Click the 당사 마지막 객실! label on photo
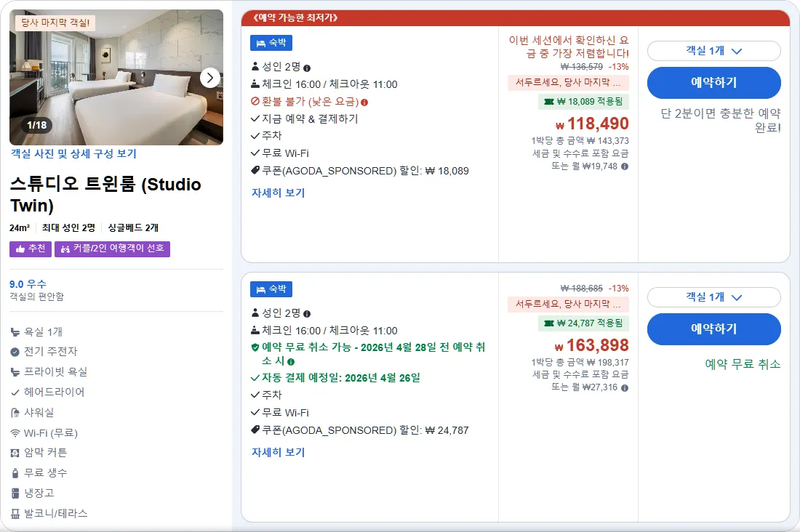 [x=55, y=23]
